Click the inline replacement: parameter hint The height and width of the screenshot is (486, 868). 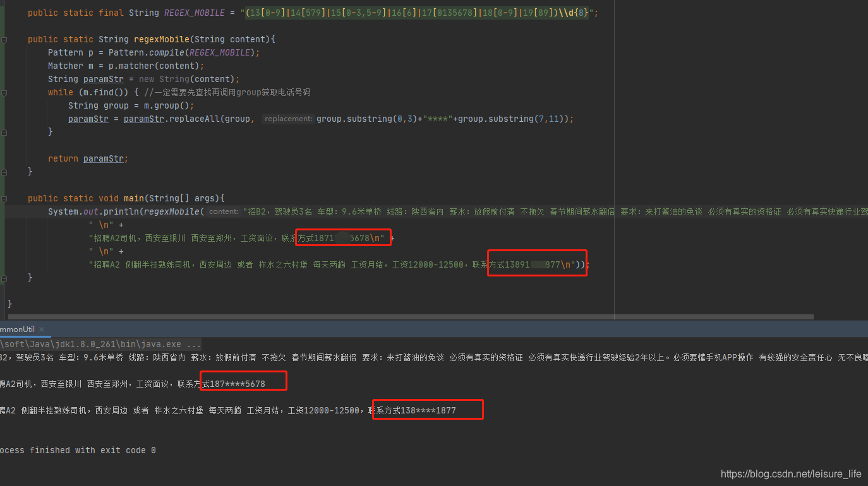point(288,119)
